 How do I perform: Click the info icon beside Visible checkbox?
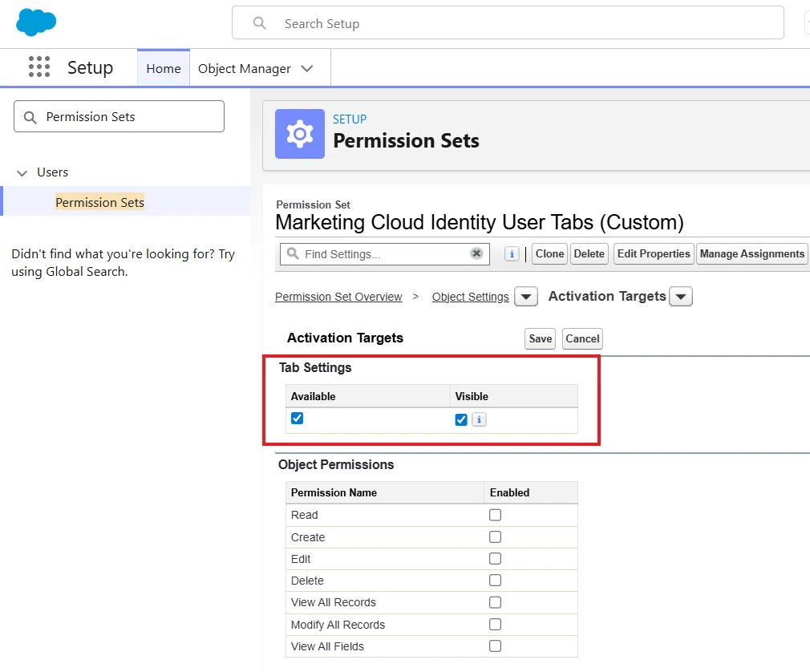click(x=479, y=419)
